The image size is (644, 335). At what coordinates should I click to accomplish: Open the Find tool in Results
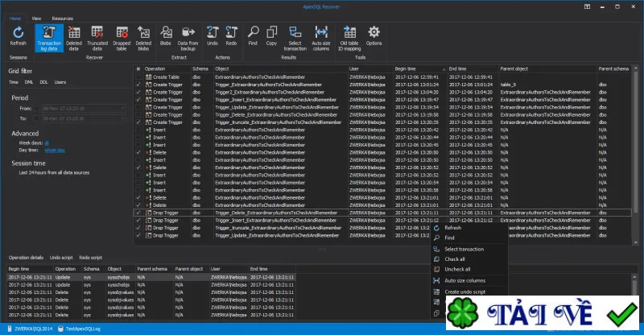click(x=253, y=36)
